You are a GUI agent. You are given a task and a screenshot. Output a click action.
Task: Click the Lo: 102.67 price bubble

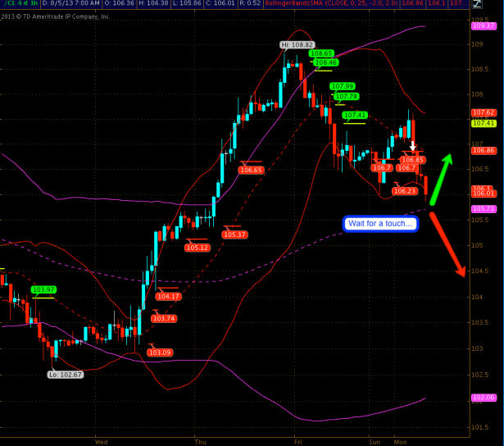(66, 375)
